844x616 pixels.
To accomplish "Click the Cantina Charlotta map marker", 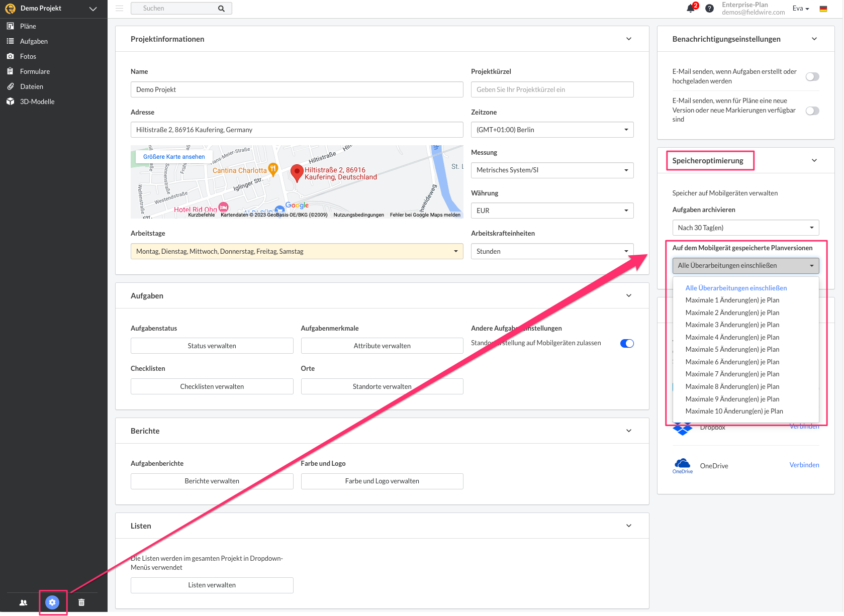I will (273, 169).
